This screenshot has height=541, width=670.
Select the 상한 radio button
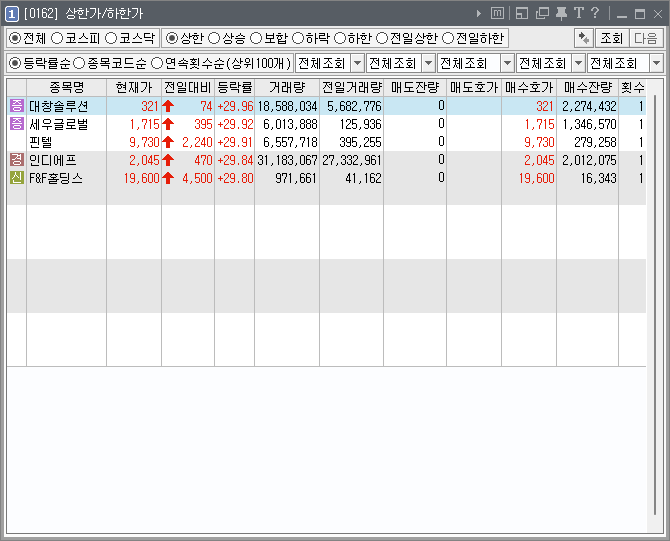click(171, 38)
